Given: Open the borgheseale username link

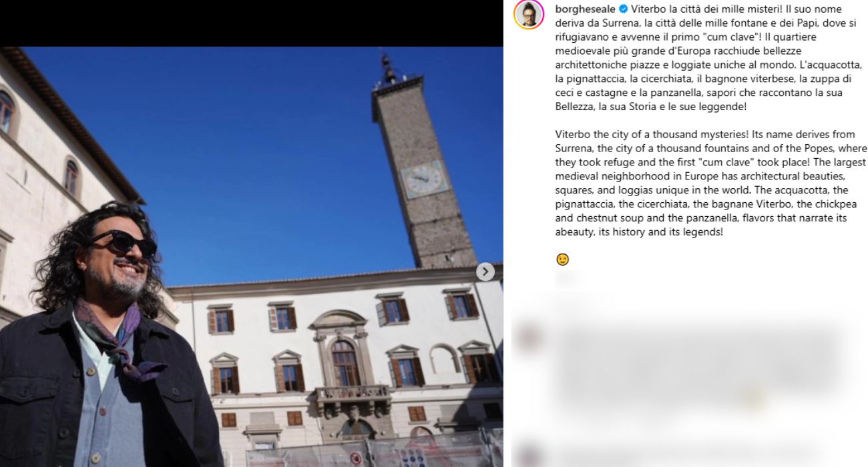Looking at the screenshot, I should tap(585, 9).
